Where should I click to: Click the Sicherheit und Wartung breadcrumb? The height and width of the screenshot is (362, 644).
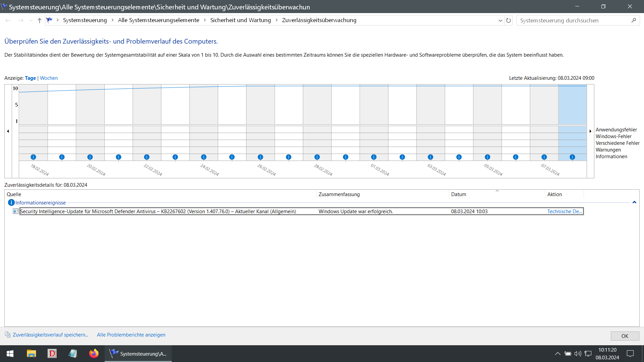click(x=240, y=20)
